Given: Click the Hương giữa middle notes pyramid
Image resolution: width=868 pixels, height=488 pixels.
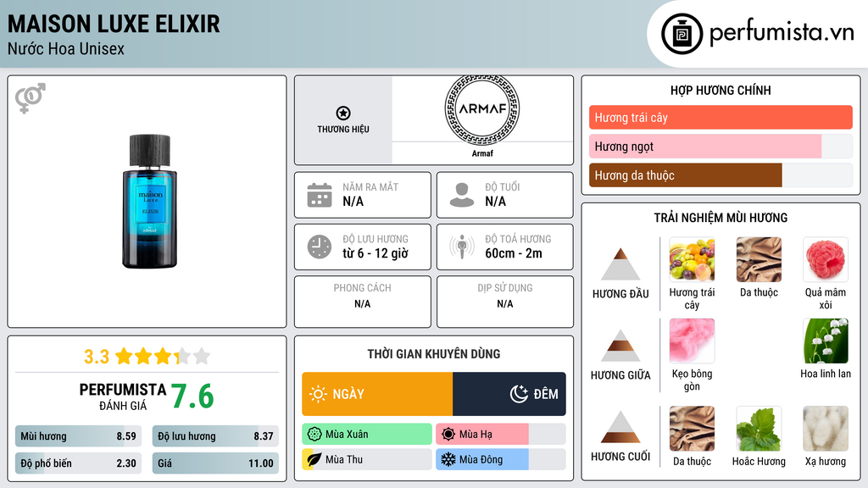Looking at the screenshot, I should click(620, 346).
